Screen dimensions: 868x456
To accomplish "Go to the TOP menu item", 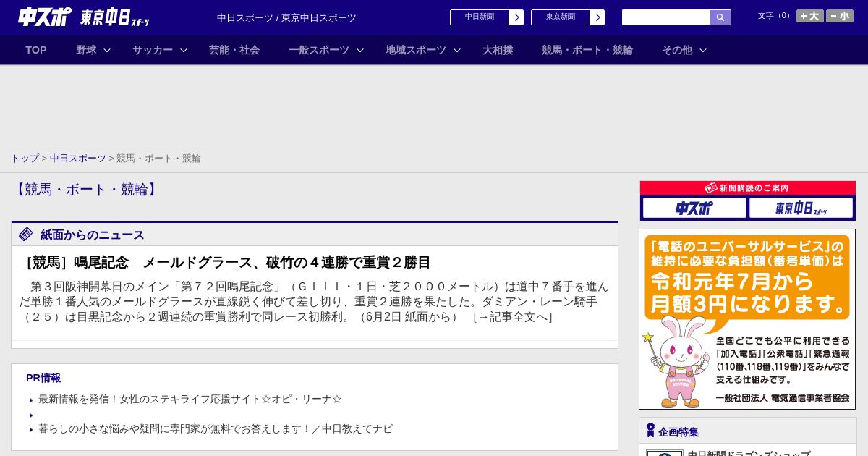I will [36, 50].
